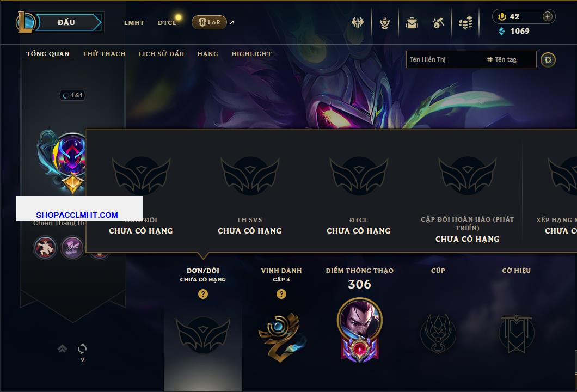
Task: Click the League logo icon
Action: coord(25,22)
